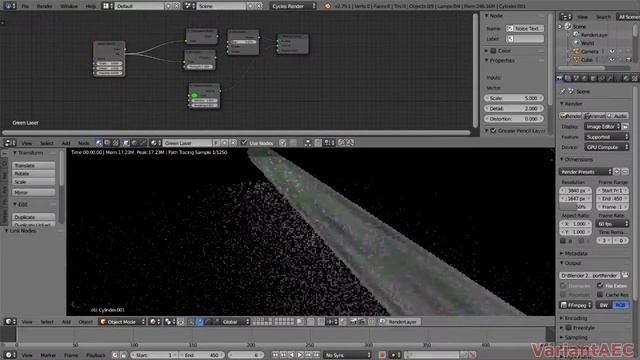Select RGB color mode
The image size is (640, 360).
(x=621, y=305)
